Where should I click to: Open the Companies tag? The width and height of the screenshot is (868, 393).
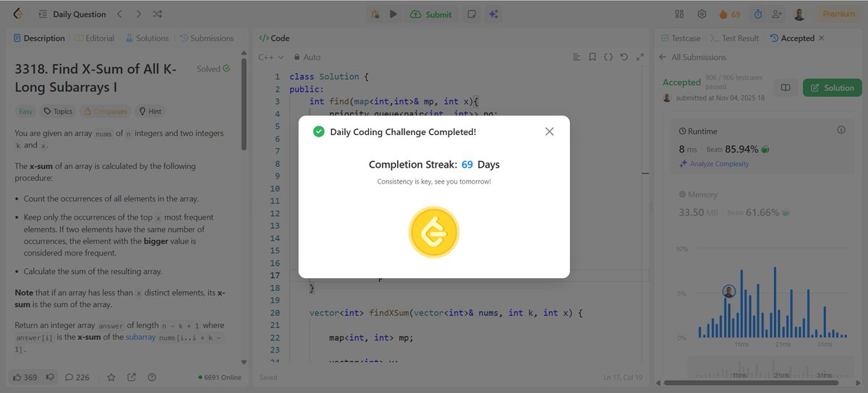point(106,111)
